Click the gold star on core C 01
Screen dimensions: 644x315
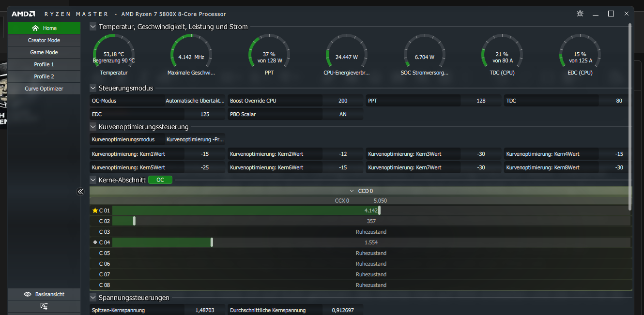click(95, 210)
